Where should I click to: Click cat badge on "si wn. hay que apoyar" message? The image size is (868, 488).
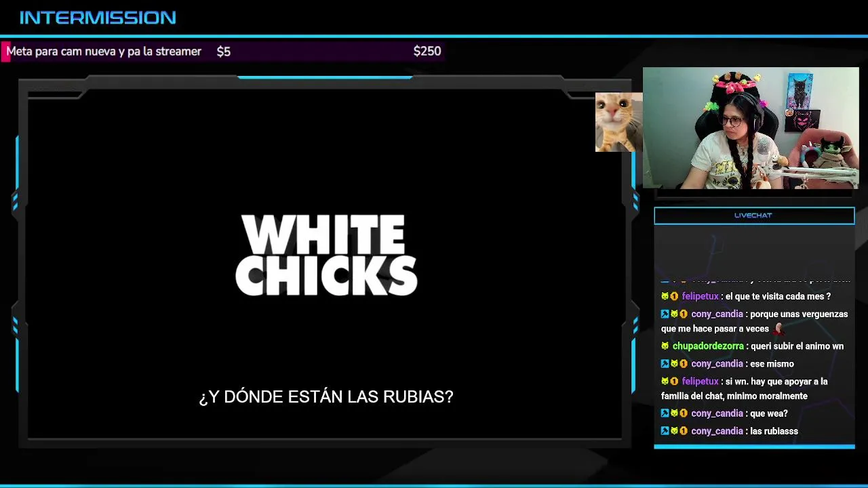pyautogui.click(x=665, y=381)
